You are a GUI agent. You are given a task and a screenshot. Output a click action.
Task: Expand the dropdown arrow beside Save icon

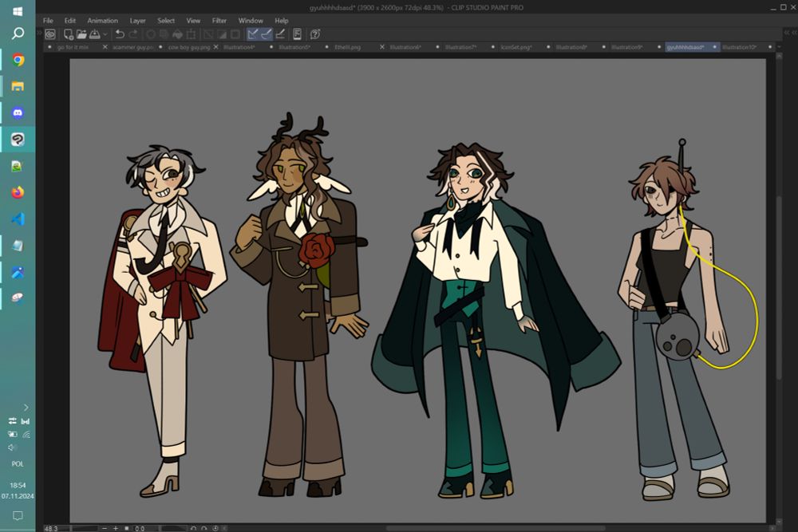[105, 34]
